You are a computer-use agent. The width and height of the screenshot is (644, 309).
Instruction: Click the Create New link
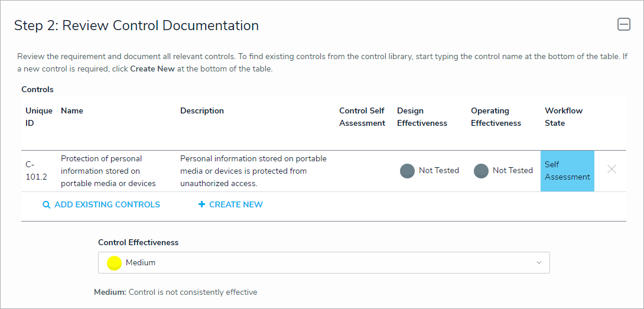(236, 204)
